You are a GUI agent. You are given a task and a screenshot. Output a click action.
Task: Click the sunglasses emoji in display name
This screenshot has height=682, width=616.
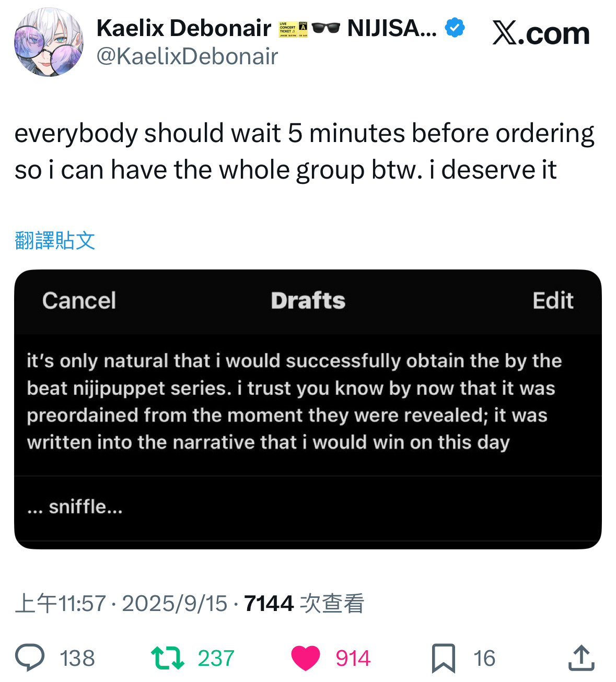(326, 28)
